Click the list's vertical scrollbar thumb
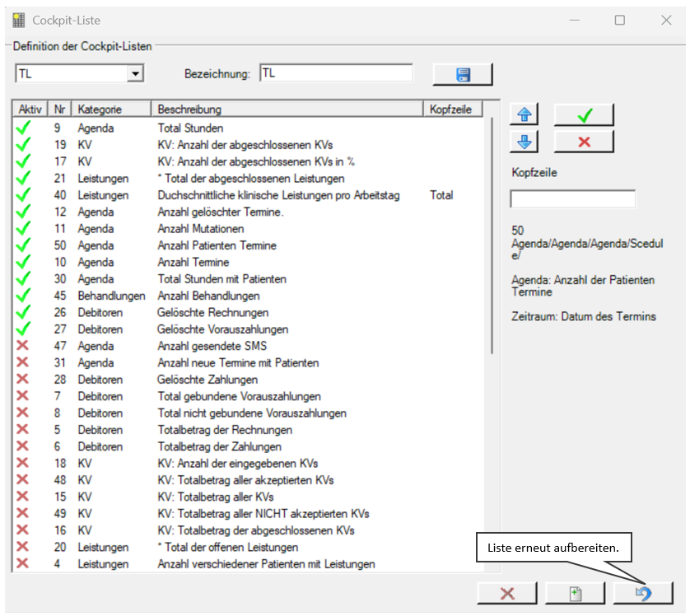 coord(492,236)
